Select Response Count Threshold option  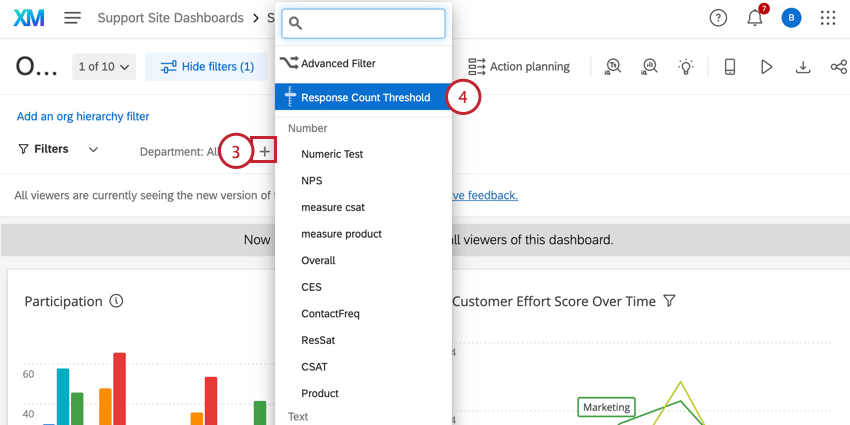point(365,97)
